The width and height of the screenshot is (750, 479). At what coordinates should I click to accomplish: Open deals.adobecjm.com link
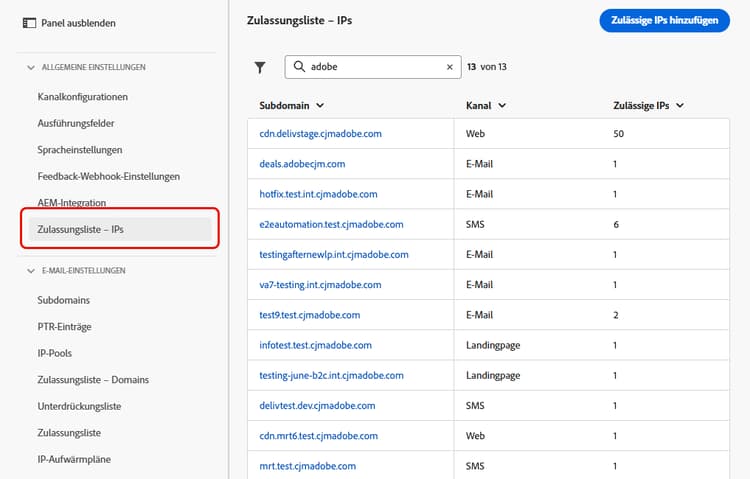click(x=302, y=164)
